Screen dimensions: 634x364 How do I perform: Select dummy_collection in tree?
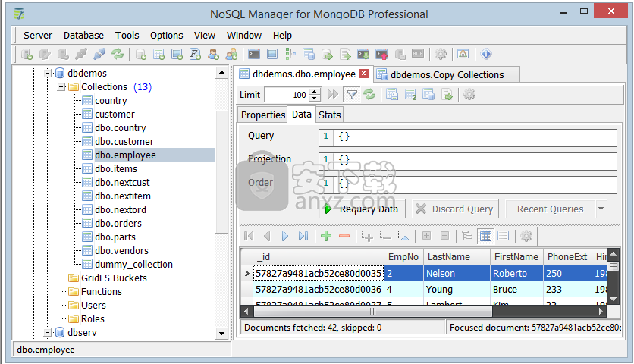133,264
